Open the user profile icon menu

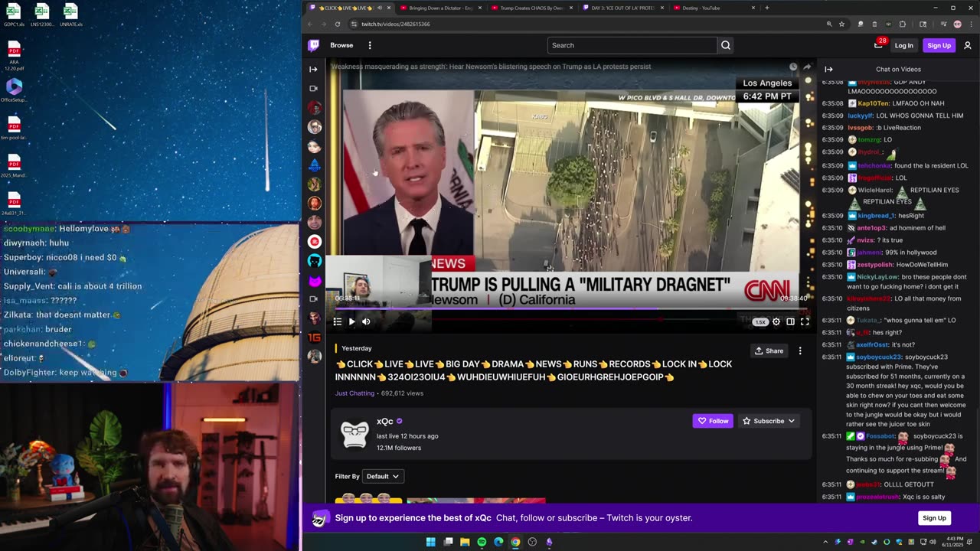968,45
